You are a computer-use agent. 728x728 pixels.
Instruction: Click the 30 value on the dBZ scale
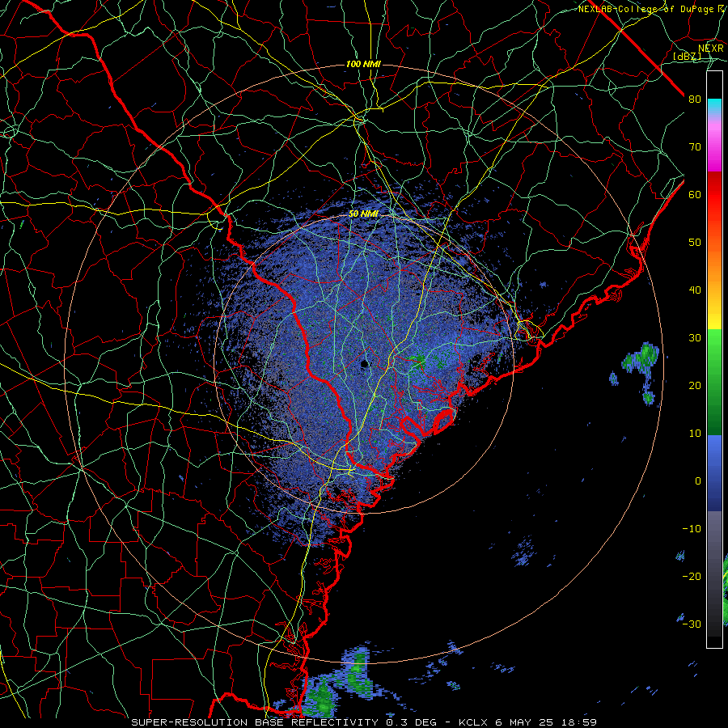pyautogui.click(x=695, y=337)
